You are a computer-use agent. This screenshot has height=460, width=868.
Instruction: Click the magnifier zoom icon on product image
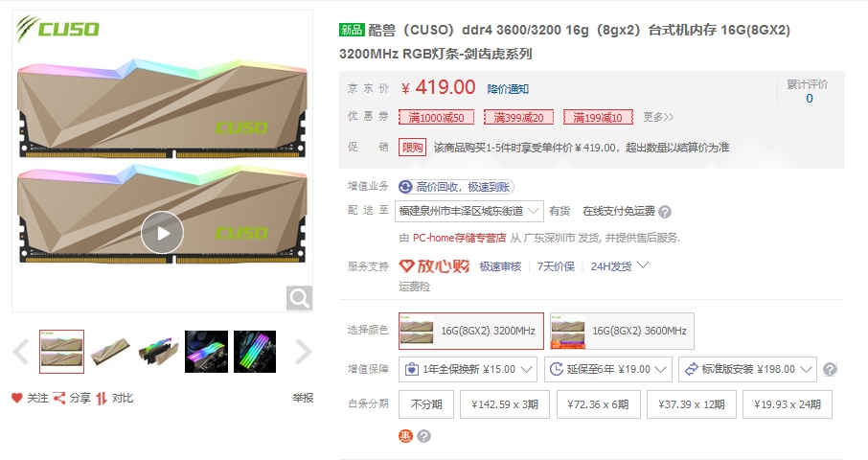click(x=300, y=299)
